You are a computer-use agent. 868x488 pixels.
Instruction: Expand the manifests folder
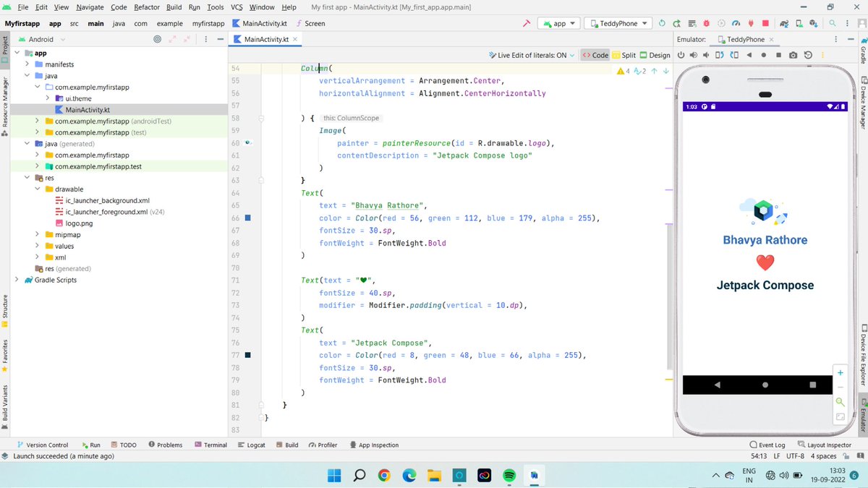[27, 64]
